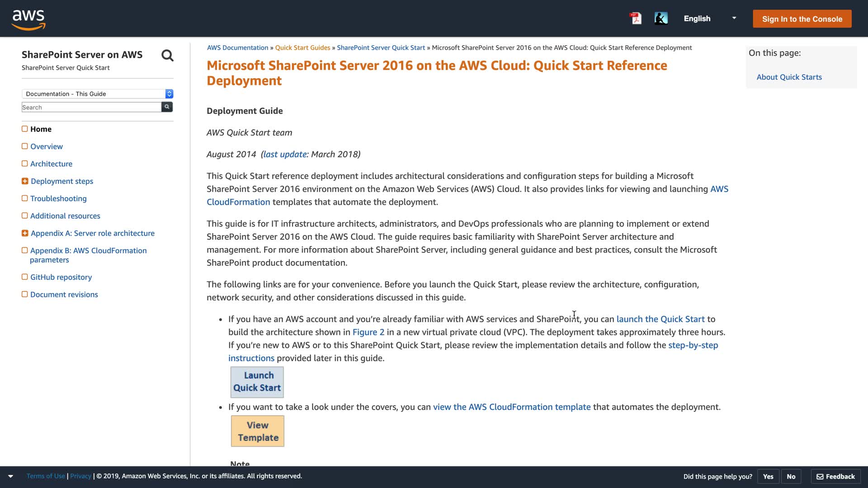Click footer collapse arrow icon
Viewport: 868px width, 488px height.
(10, 476)
